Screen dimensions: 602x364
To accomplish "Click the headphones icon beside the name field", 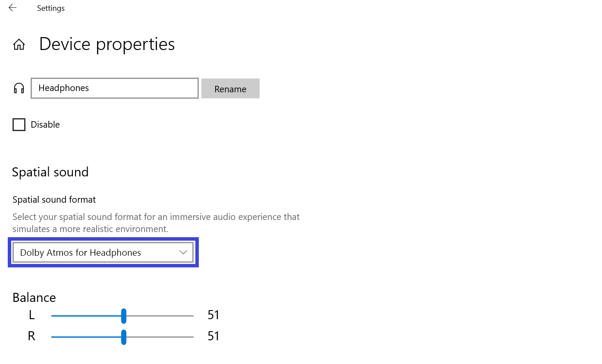I will 19,88.
